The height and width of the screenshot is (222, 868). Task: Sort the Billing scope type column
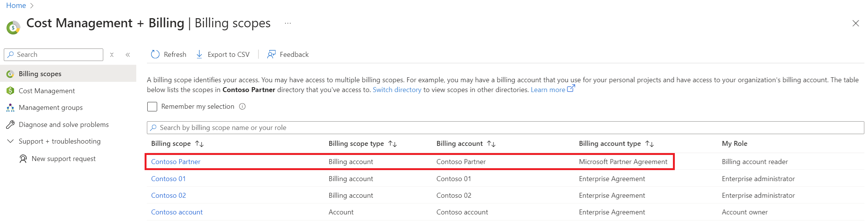pyautogui.click(x=392, y=144)
